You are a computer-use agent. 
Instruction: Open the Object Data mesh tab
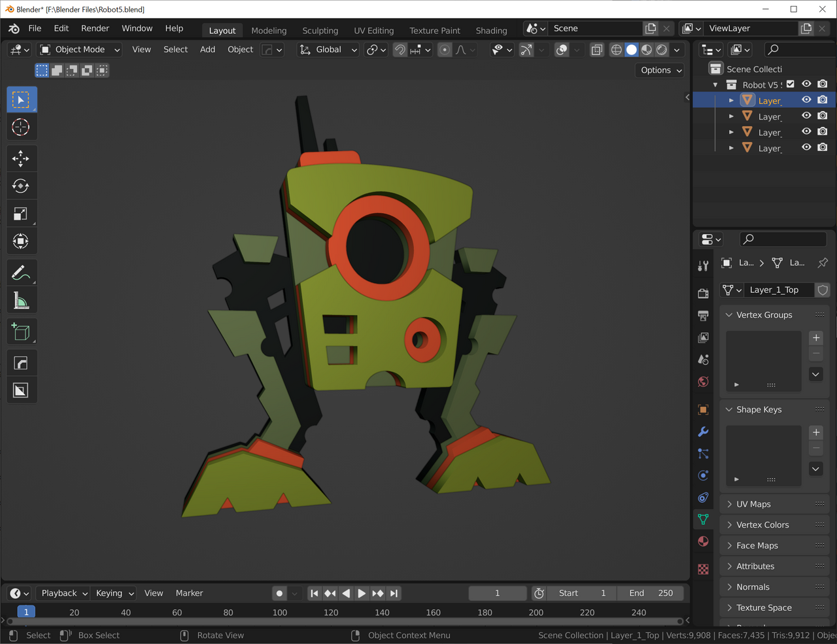704,519
